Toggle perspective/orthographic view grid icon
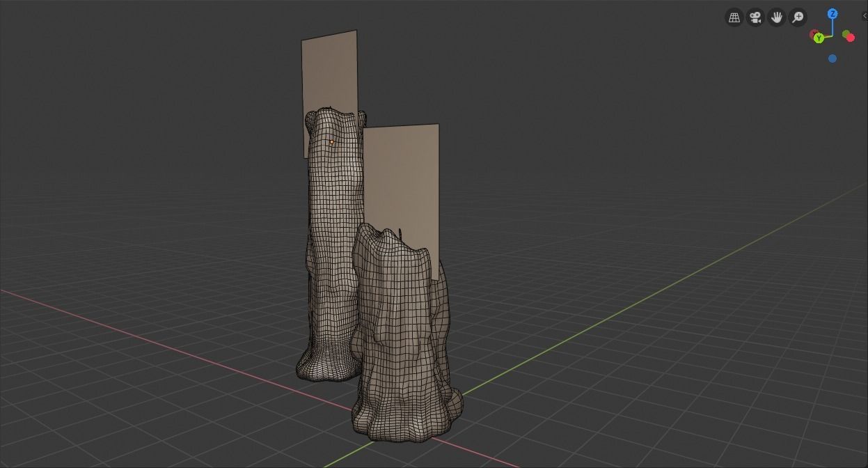This screenshot has width=868, height=468. (734, 17)
